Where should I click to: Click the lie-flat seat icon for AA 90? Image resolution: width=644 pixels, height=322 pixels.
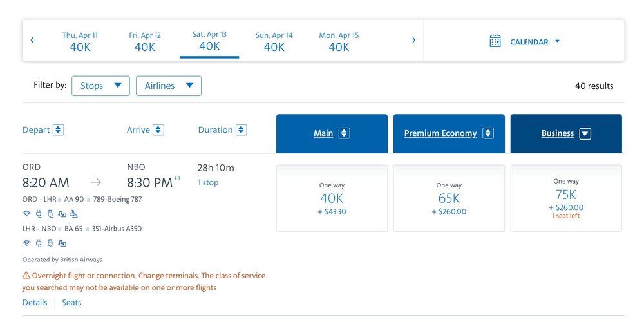click(x=73, y=214)
